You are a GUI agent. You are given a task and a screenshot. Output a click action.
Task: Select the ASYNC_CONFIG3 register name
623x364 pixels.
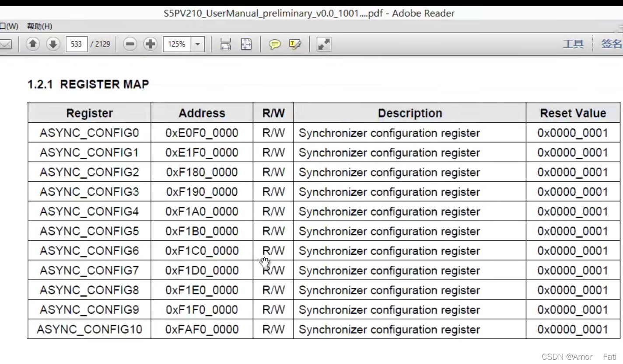(89, 192)
